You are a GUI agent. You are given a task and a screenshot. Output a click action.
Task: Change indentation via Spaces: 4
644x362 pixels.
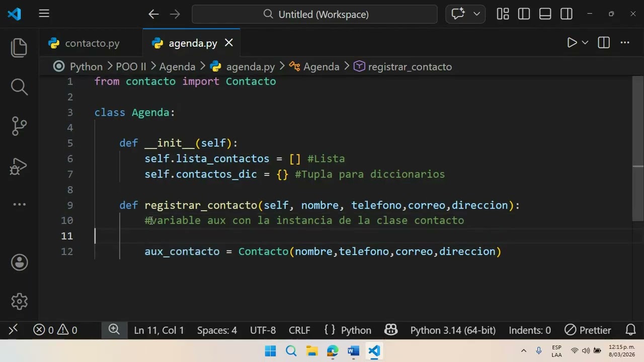217,330
